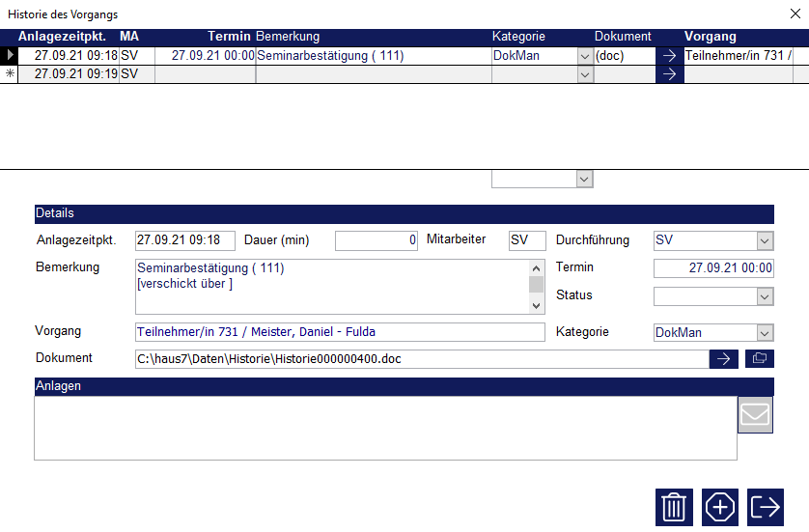Click first row's document arrow button

coord(669,56)
